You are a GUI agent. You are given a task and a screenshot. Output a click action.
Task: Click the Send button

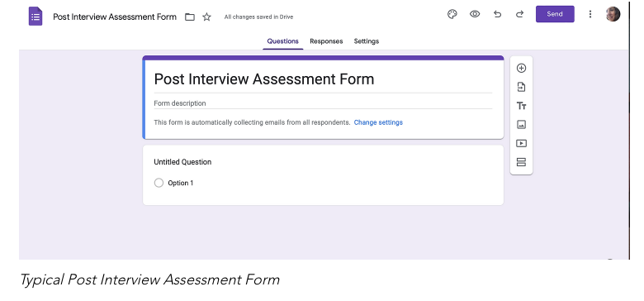555,14
